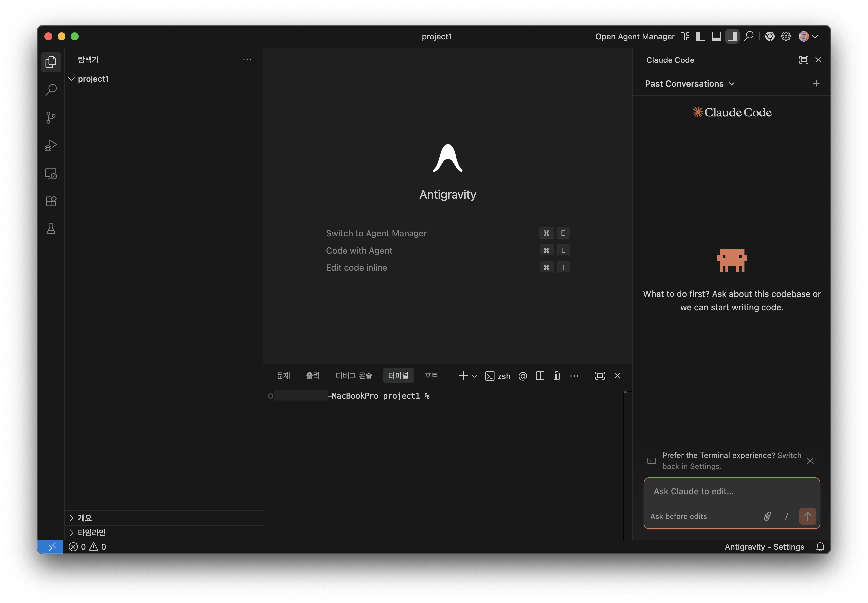Open the Source Control view

tap(51, 117)
